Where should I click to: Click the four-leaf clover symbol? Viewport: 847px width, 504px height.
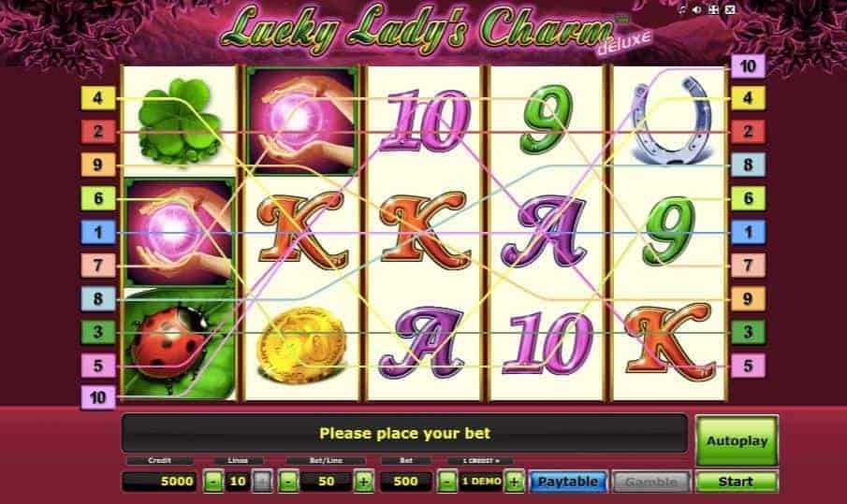click(180, 122)
